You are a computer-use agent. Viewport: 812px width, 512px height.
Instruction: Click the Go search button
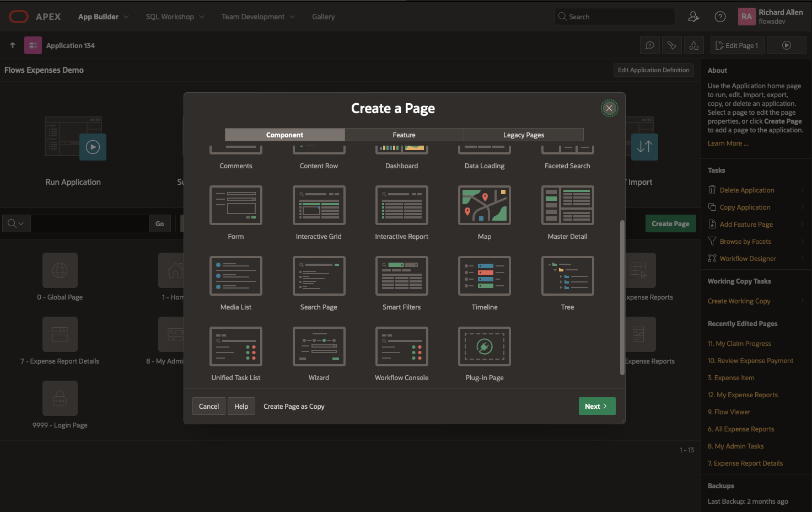coord(160,223)
